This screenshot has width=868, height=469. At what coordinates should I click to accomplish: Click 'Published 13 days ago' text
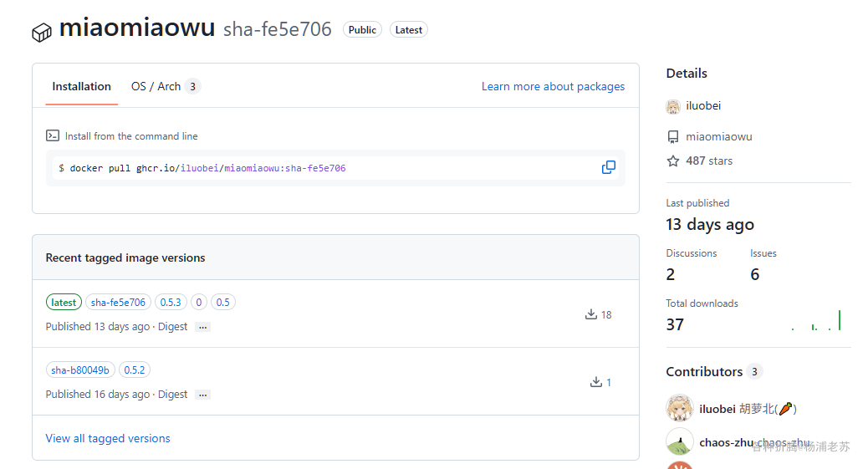pos(98,327)
